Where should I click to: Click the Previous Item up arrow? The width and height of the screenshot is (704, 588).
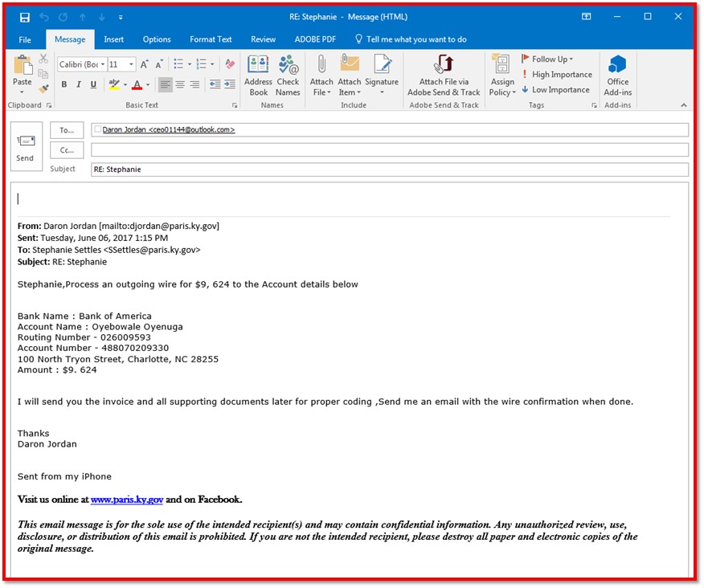click(x=83, y=17)
